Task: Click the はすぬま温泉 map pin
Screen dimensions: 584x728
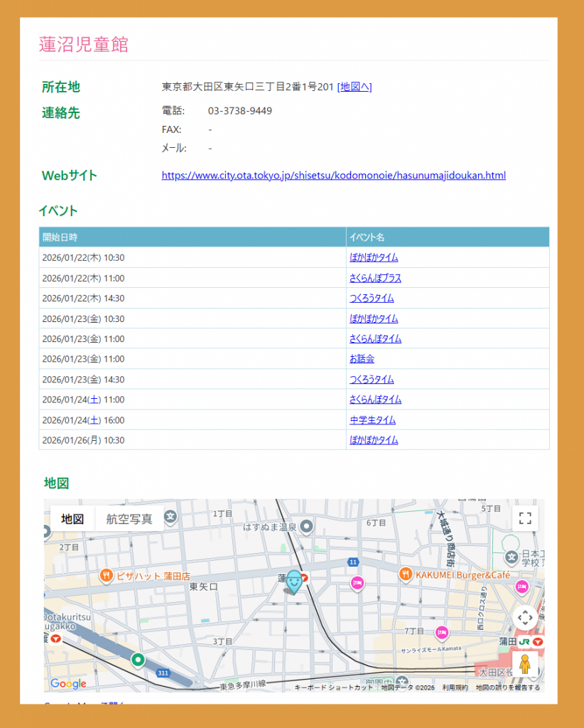Action: pyautogui.click(x=306, y=527)
